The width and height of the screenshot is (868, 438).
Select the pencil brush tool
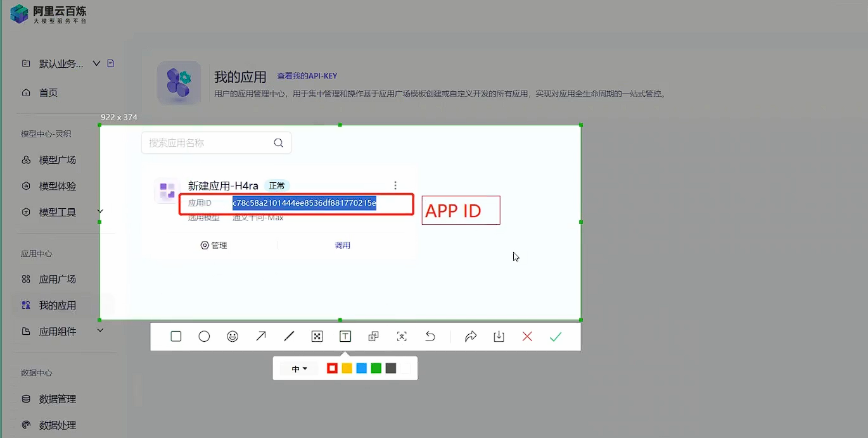[x=289, y=337]
